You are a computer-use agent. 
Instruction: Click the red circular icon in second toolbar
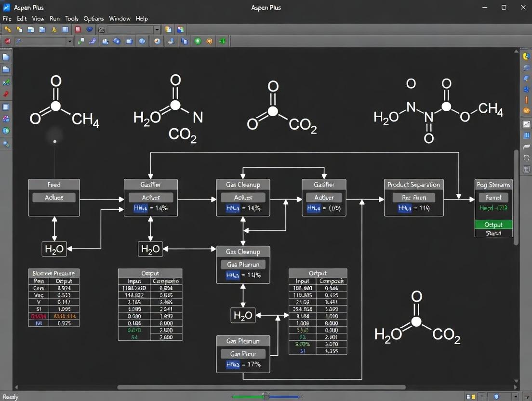coord(7,41)
